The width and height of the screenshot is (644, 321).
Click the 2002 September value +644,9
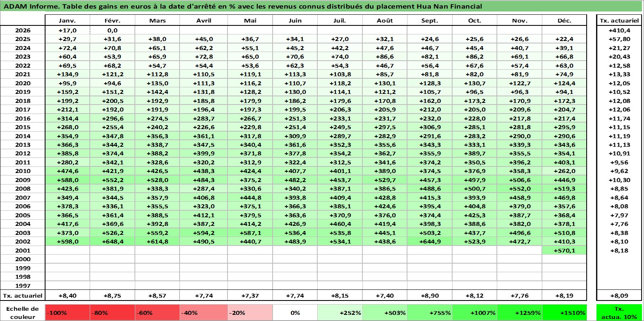430,241
